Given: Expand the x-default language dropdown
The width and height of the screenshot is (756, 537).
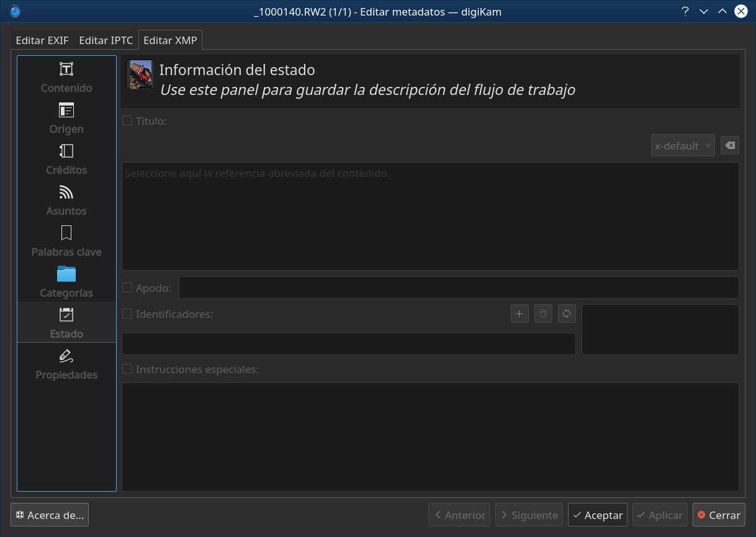Looking at the screenshot, I should pos(683,145).
